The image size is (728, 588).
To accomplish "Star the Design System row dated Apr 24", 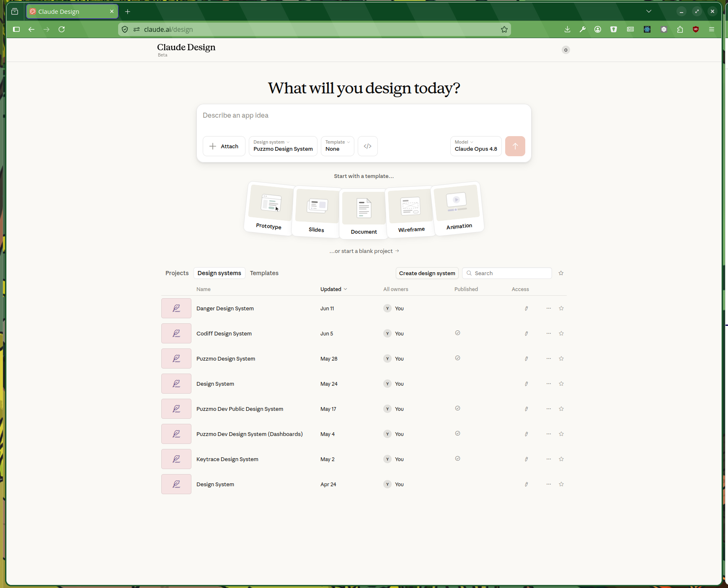I will pos(561,484).
